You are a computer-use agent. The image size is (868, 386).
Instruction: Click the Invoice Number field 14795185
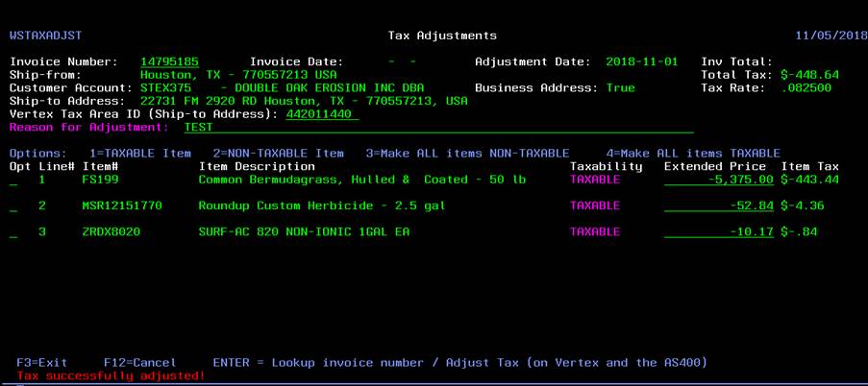[169, 61]
